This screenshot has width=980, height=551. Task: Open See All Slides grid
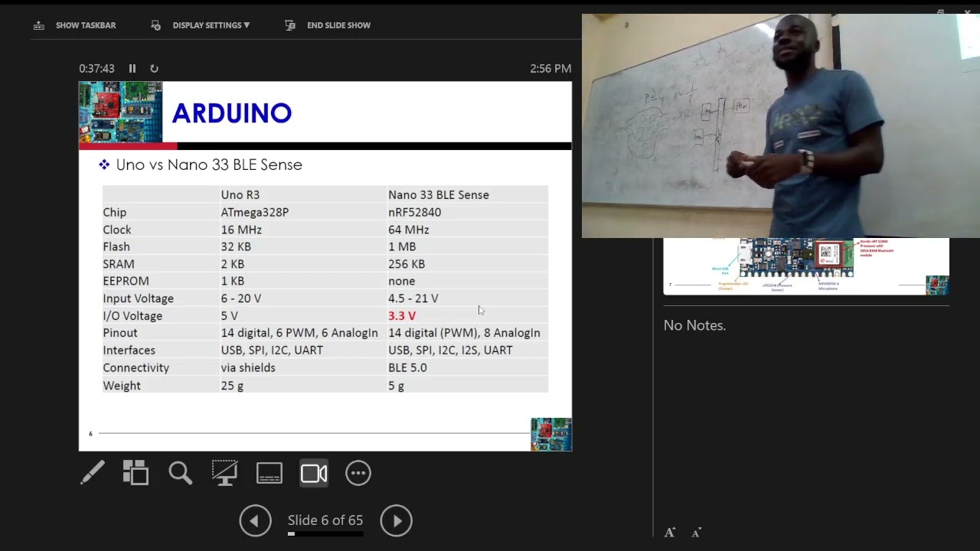(x=136, y=473)
